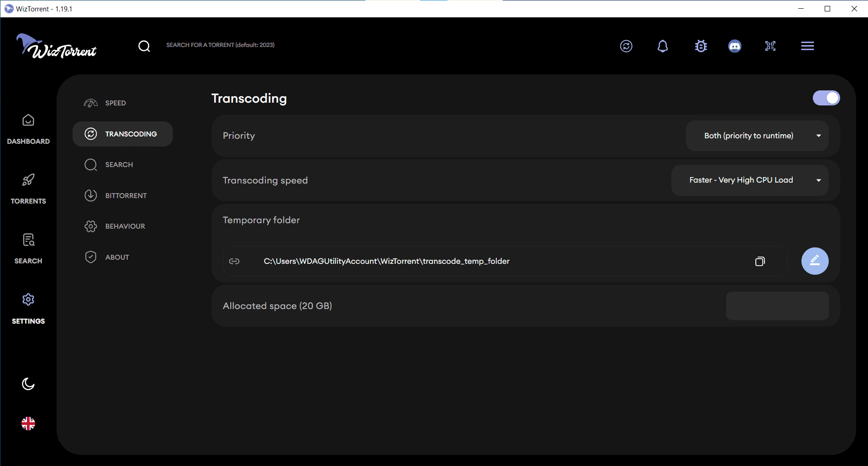Toggle dark mode with the moon icon

click(28, 384)
